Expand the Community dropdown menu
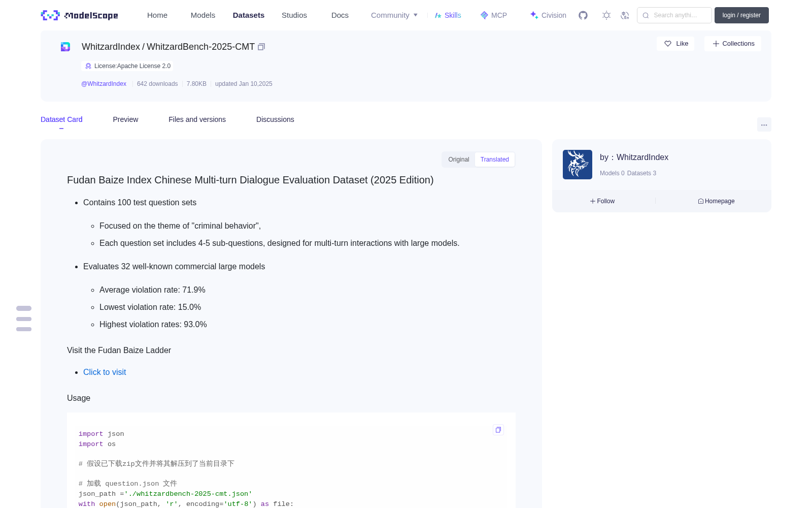812x508 pixels. click(x=394, y=15)
